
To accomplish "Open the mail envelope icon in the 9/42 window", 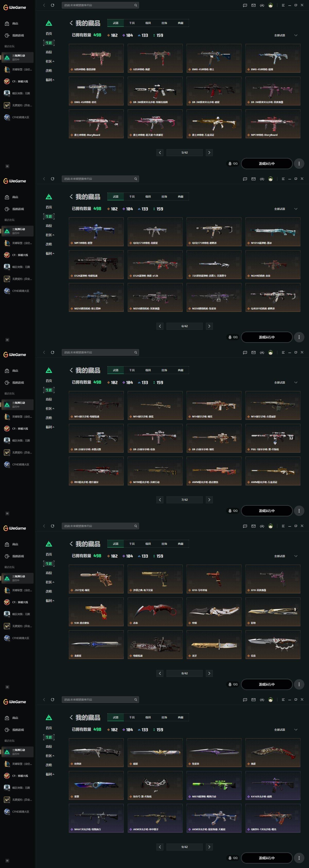I will [x=253, y=700].
